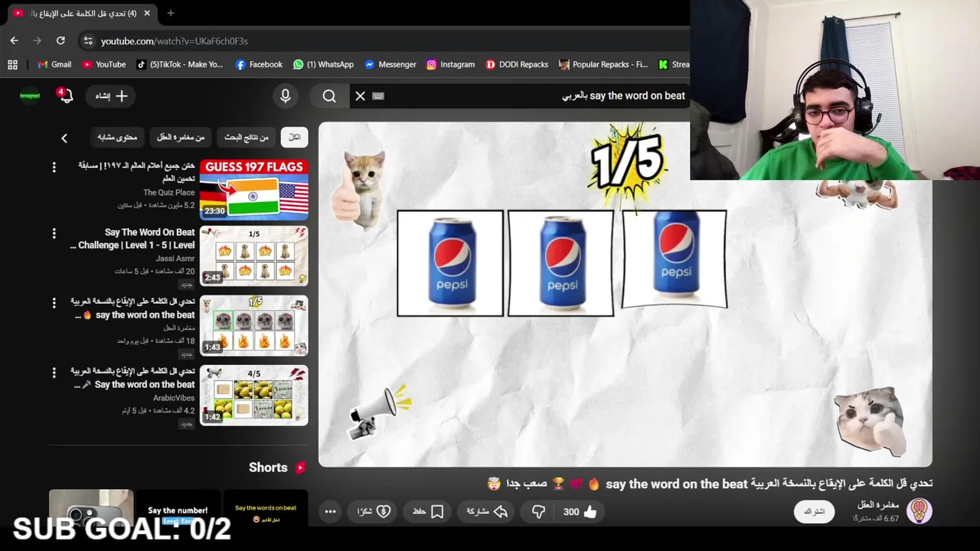The height and width of the screenshot is (551, 980).
Task: Activate voice search microphone
Action: coord(285,96)
